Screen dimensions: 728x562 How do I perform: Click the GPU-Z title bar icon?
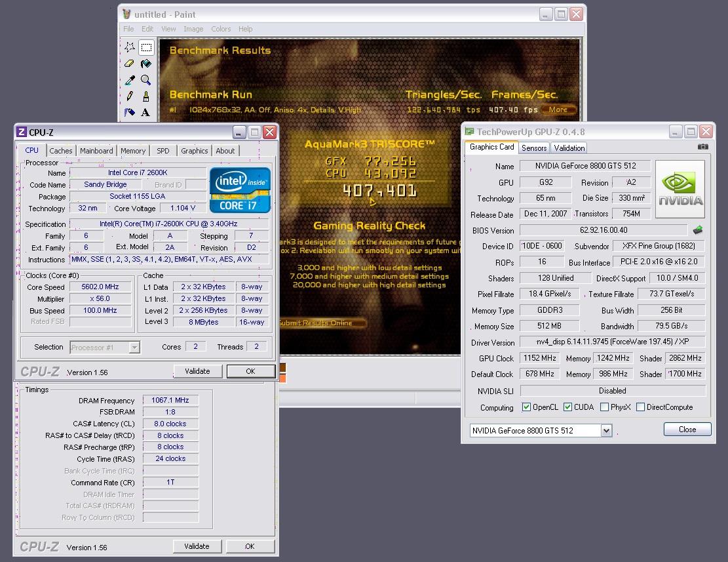coord(469,131)
